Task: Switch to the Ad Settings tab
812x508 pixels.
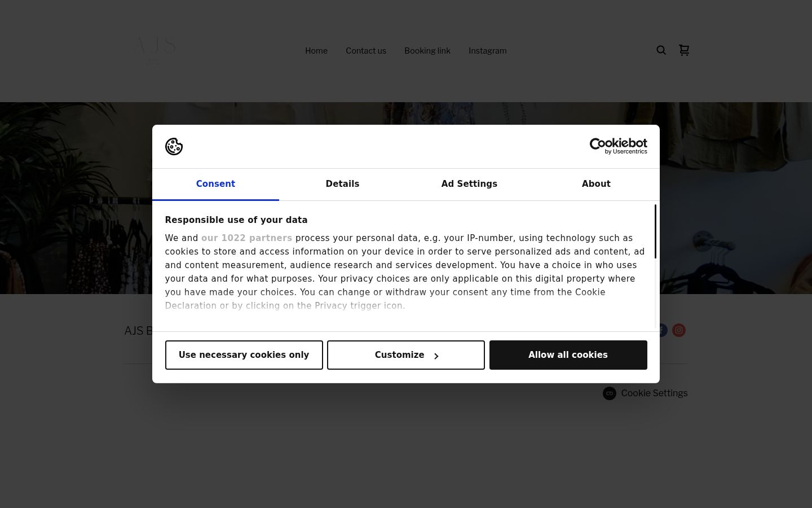Action: (x=469, y=184)
